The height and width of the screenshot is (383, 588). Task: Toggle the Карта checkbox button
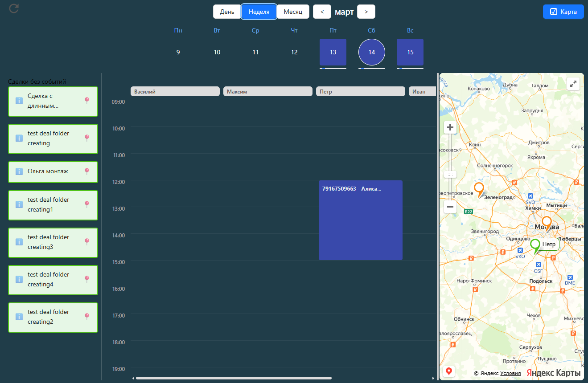pyautogui.click(x=563, y=12)
